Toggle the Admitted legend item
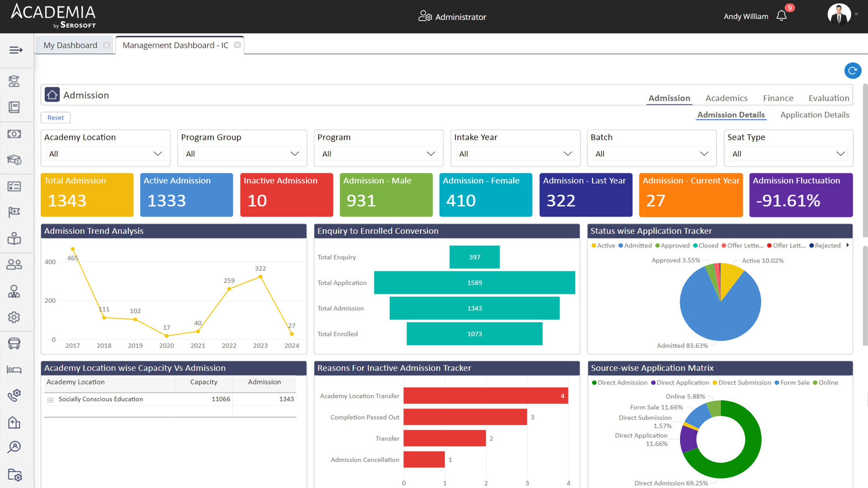 637,245
